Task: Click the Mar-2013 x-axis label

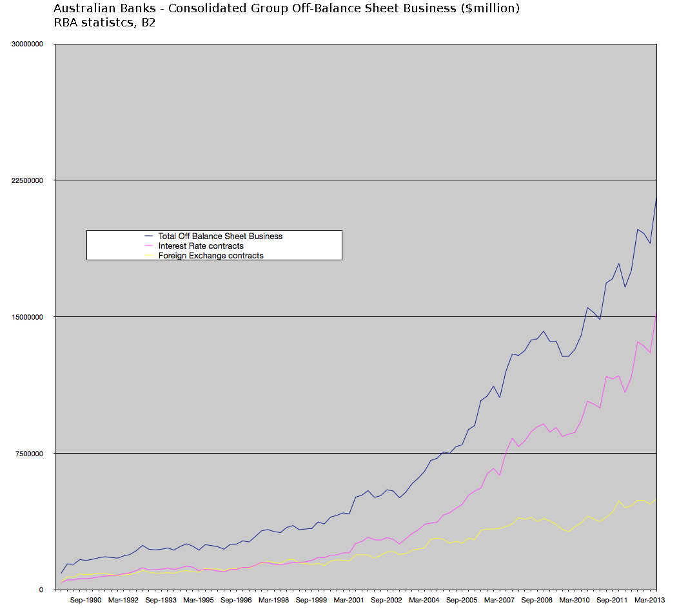Action: 649,600
